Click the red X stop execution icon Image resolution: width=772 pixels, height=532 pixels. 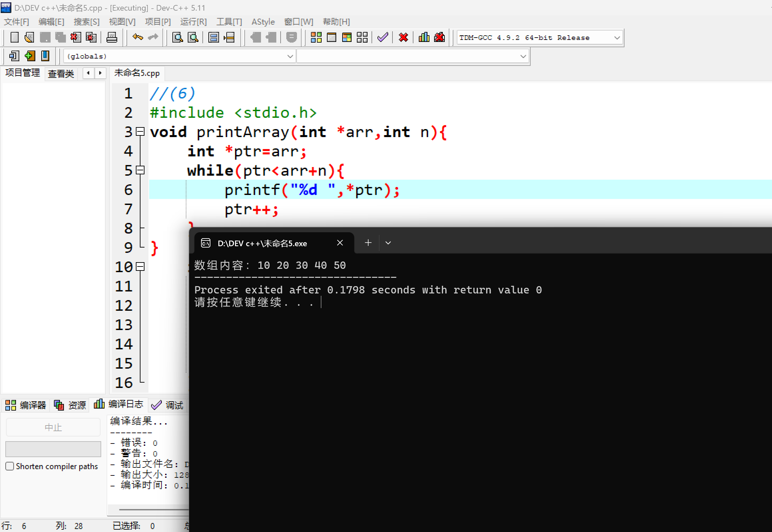point(403,37)
